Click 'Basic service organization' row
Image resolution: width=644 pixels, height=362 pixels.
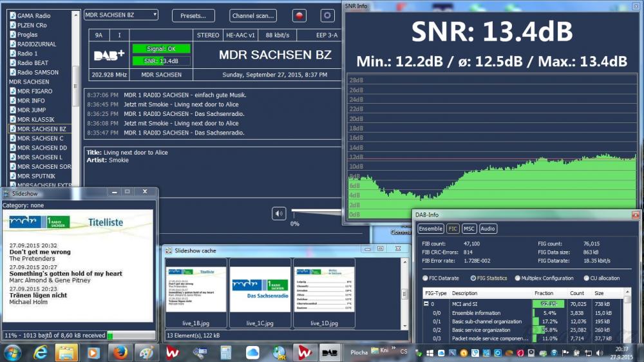pyautogui.click(x=524, y=330)
